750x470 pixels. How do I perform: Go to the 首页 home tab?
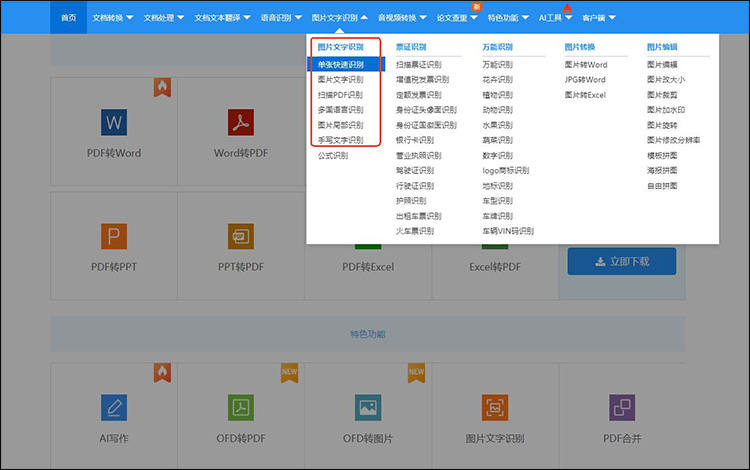68,18
